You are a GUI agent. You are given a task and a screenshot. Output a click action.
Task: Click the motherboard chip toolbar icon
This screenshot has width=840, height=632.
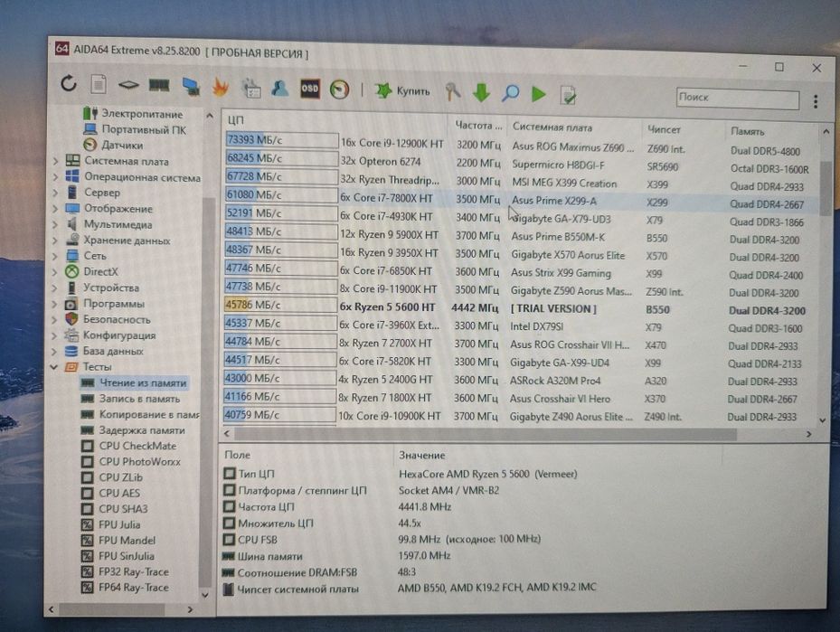[128, 85]
